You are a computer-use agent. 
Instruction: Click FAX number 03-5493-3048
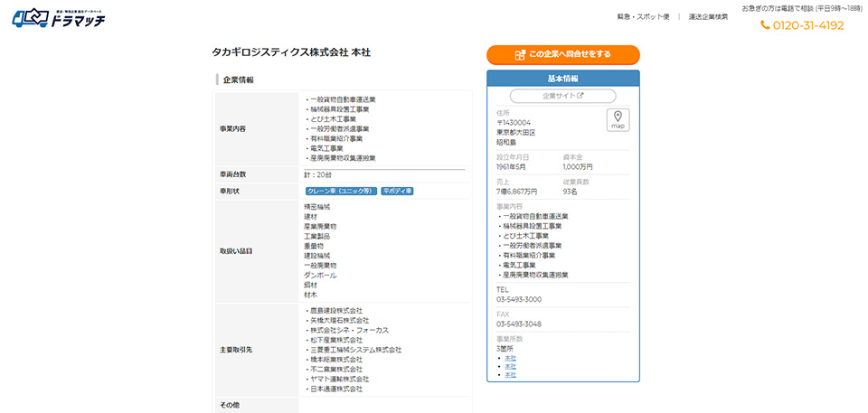click(x=519, y=324)
